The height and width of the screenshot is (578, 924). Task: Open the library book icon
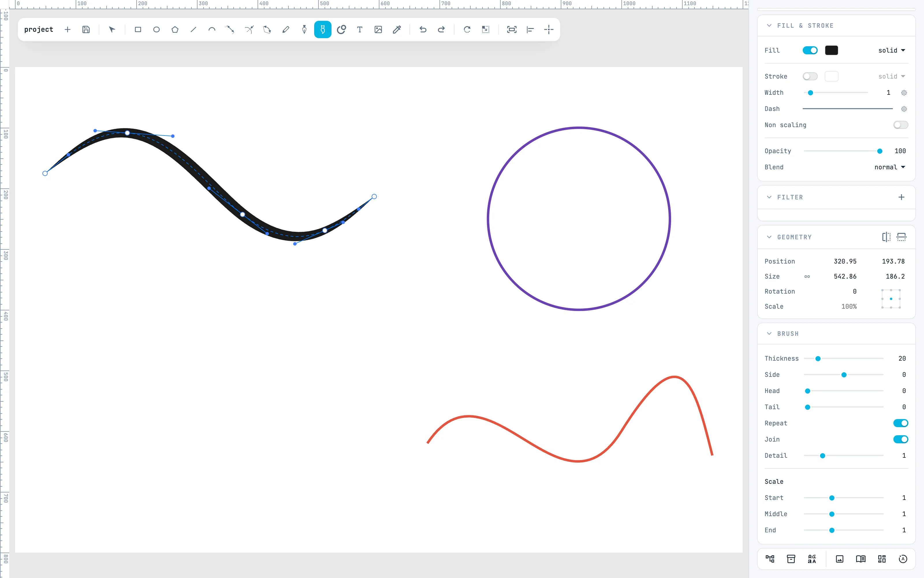click(860, 559)
